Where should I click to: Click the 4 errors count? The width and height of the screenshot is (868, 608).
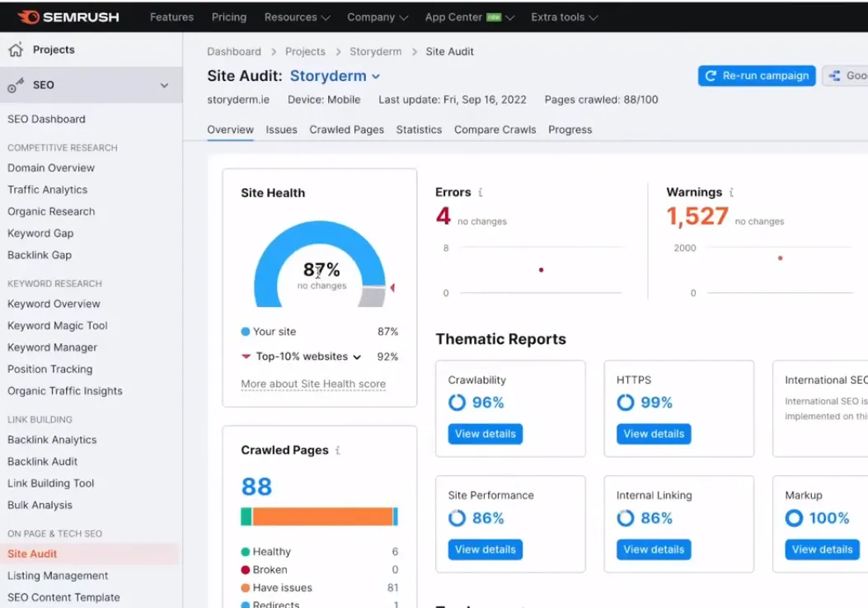click(x=443, y=215)
